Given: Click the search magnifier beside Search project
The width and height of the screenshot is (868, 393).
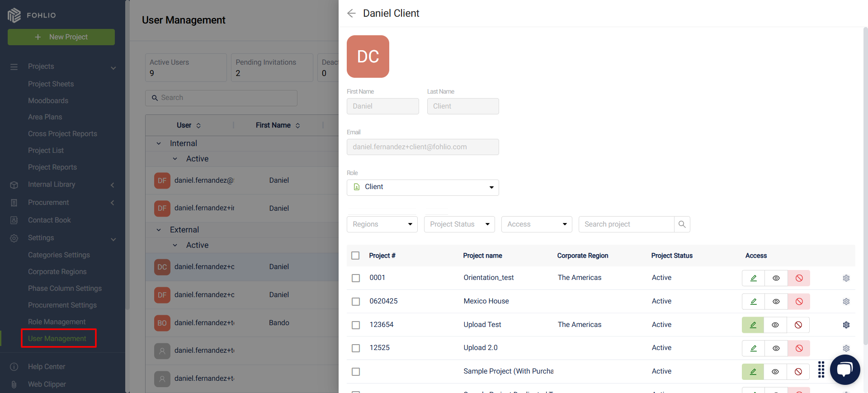Looking at the screenshot, I should (682, 224).
